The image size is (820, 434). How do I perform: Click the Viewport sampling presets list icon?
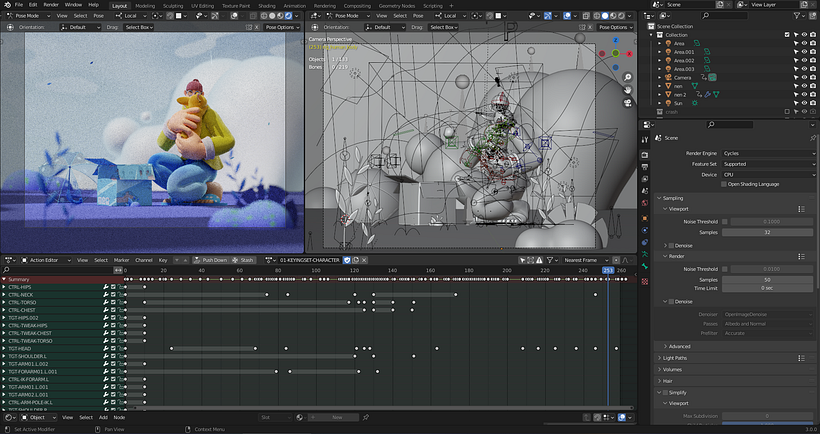[x=801, y=209]
